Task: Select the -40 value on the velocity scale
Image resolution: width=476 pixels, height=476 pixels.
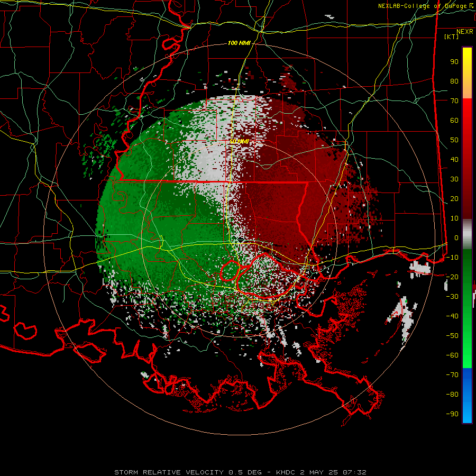Action: [x=452, y=316]
